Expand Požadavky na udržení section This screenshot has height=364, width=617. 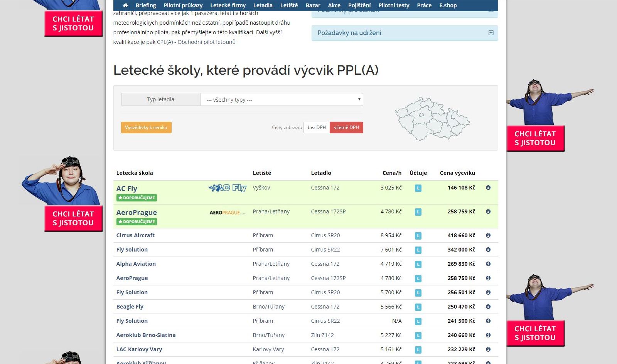coord(405,33)
